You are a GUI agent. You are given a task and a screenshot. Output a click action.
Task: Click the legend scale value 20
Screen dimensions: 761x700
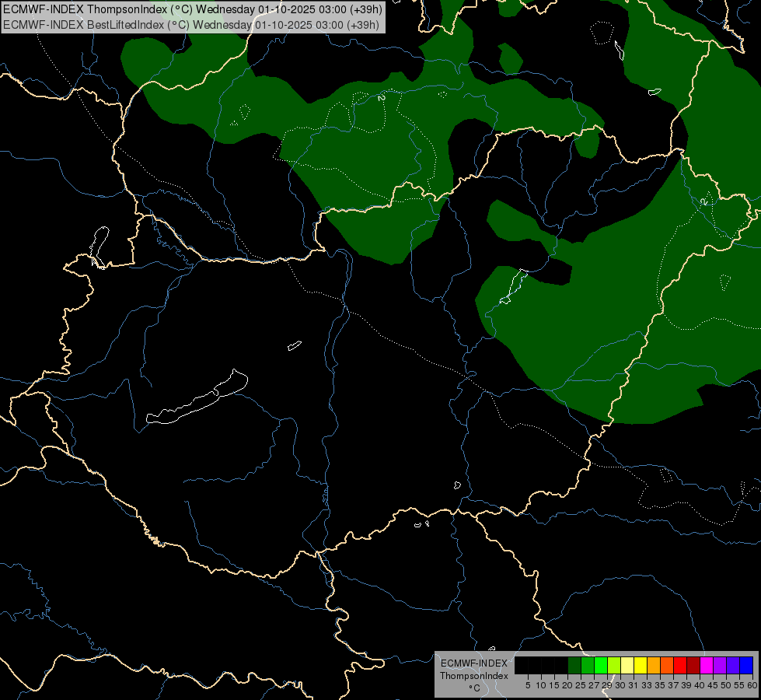[x=567, y=685]
